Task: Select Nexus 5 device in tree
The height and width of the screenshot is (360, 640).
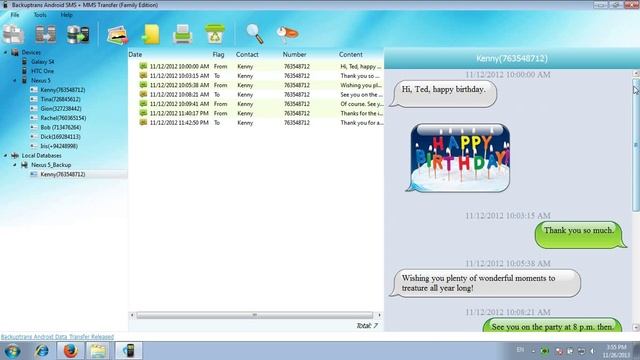Action: pos(41,80)
